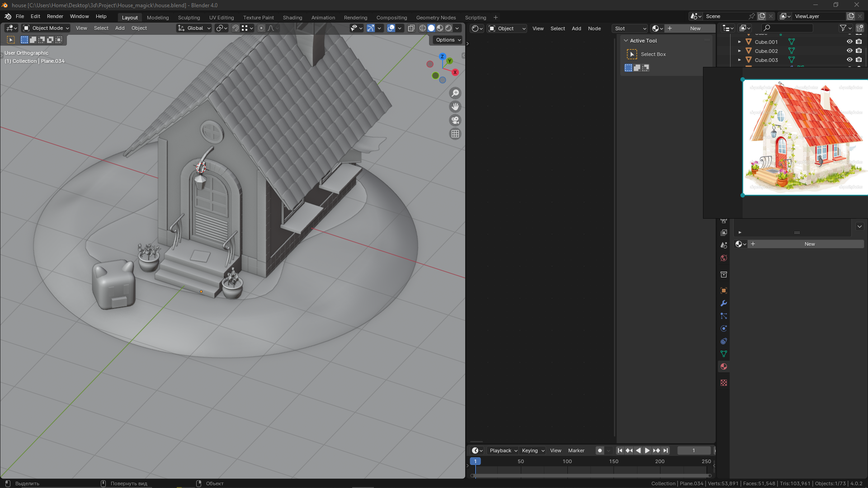Open Object Mode dropdown

point(46,28)
